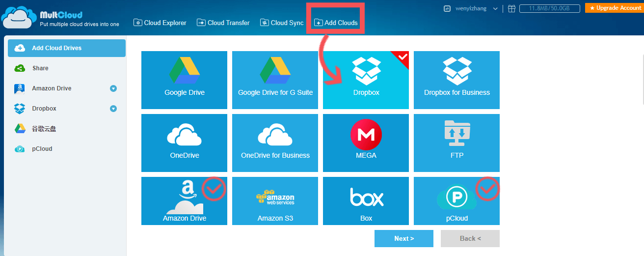The image size is (644, 256).
Task: Select the Dropbox for Business tile
Action: point(456,80)
